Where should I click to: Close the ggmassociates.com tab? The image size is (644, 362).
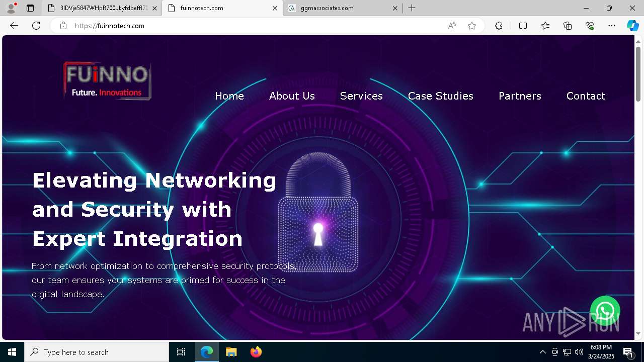coord(395,8)
